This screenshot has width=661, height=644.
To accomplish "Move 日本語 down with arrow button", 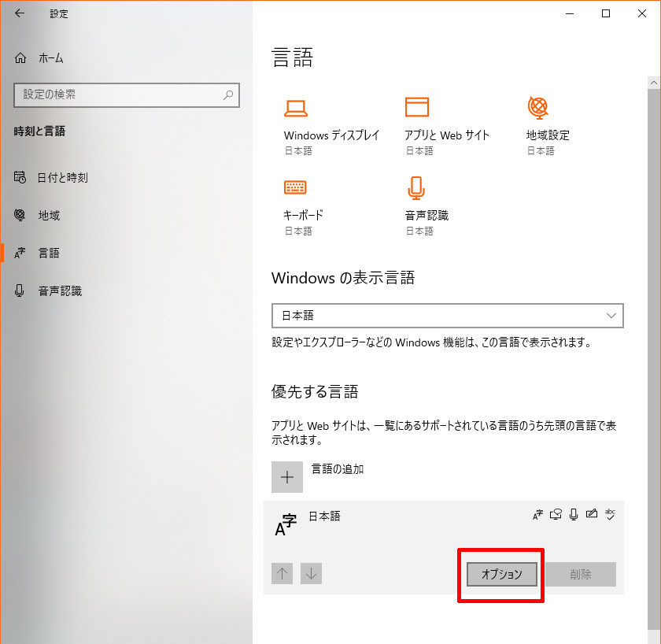I will tap(311, 574).
